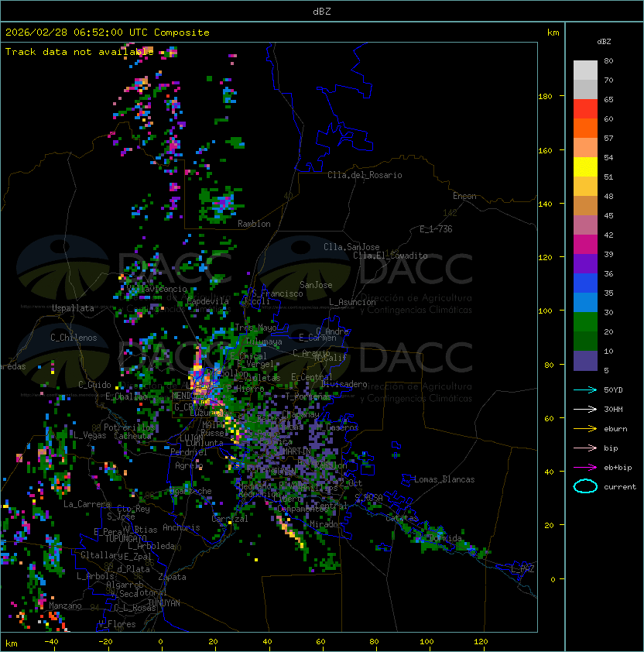The height and width of the screenshot is (652, 644).
Task: Click the 'E_1-736' place label
Action: (436, 229)
